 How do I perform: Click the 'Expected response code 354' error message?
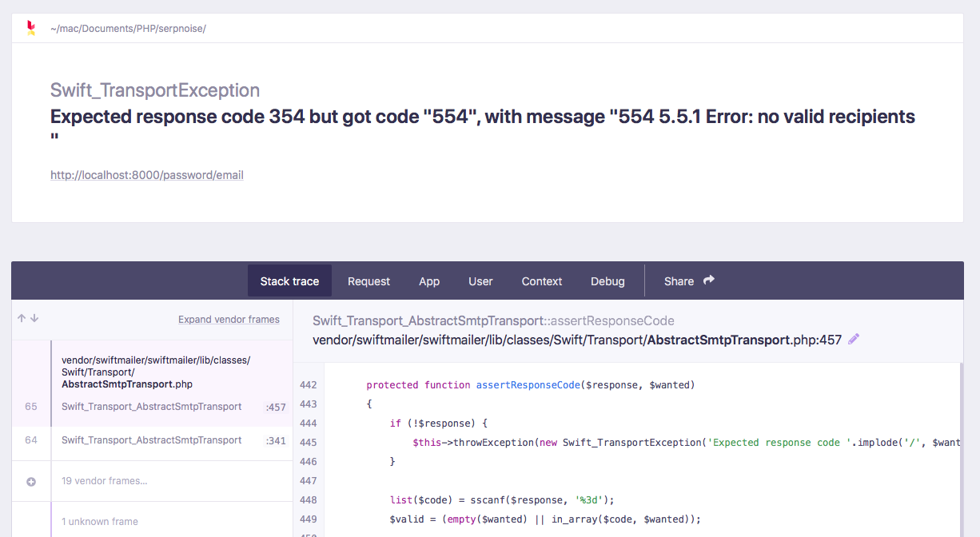click(483, 125)
